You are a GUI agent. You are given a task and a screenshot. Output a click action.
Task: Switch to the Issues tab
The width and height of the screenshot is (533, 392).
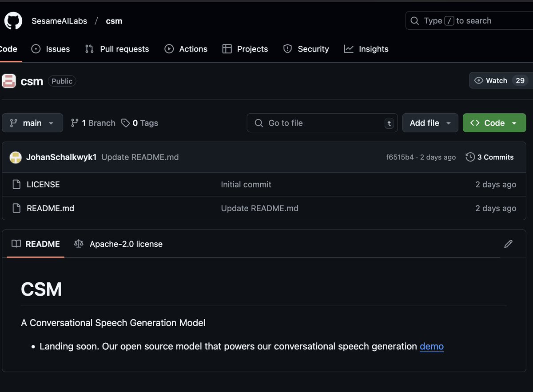coord(50,49)
